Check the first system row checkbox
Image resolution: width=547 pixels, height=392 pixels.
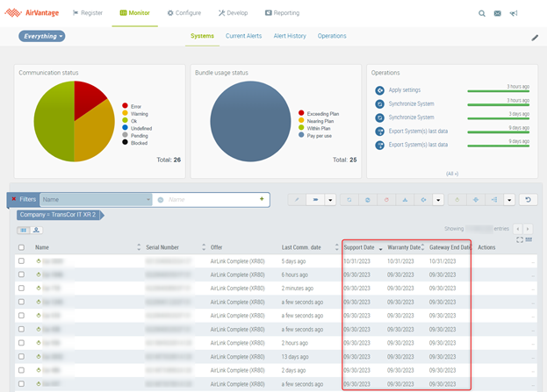(21, 261)
